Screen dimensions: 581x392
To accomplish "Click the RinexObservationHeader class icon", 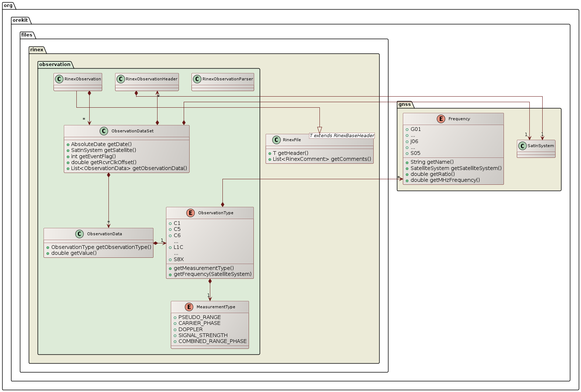I will tap(121, 79).
